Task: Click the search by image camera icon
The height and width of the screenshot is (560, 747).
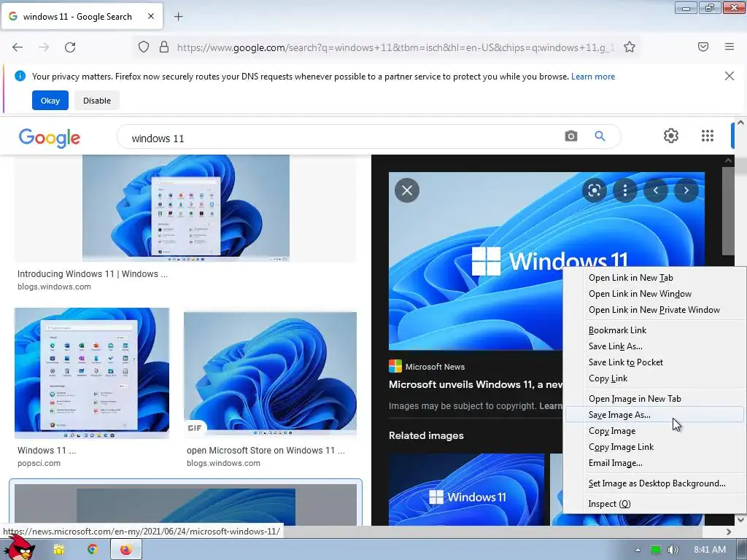Action: tap(570, 136)
